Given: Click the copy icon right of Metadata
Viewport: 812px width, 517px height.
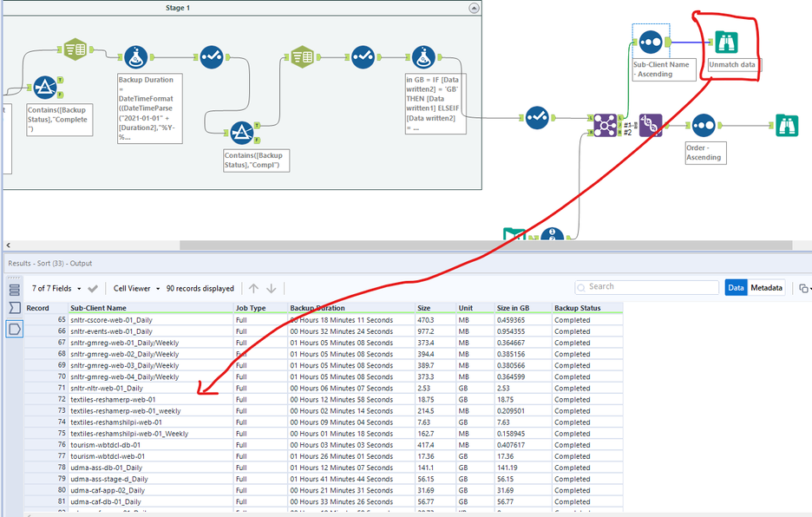Looking at the screenshot, I should click(803, 288).
